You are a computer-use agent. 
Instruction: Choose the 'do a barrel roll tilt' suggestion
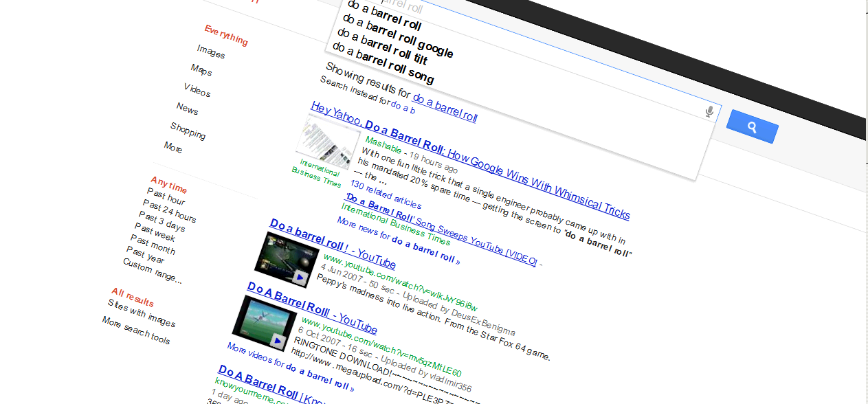coord(383,45)
